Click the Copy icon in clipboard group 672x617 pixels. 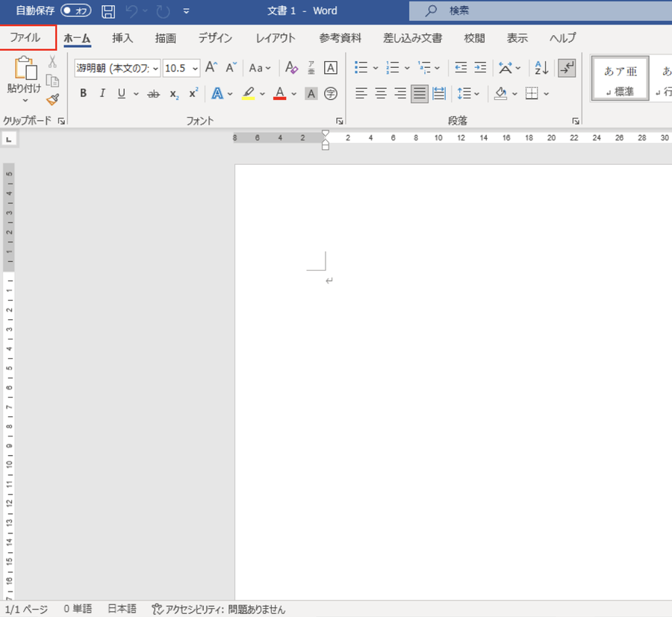click(x=52, y=81)
